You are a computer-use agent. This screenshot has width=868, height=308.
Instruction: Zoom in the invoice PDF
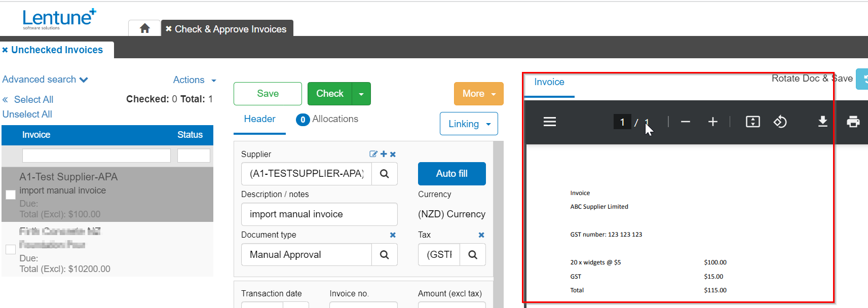click(x=713, y=122)
